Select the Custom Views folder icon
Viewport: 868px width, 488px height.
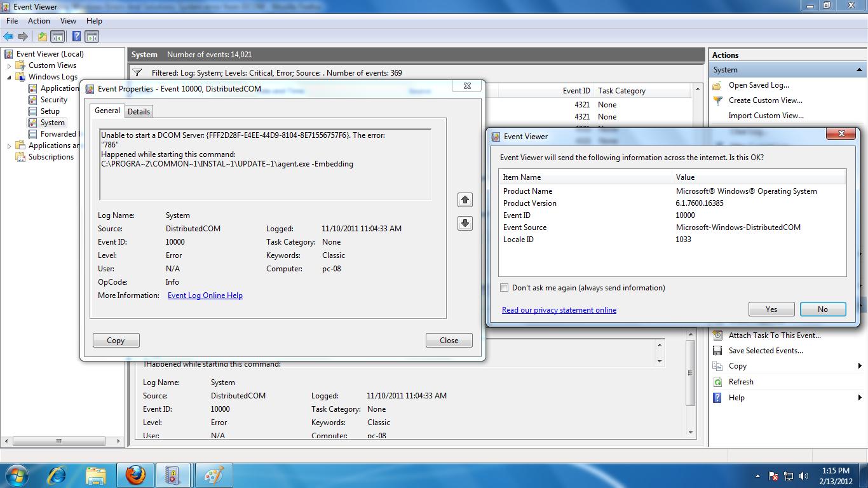(20, 65)
